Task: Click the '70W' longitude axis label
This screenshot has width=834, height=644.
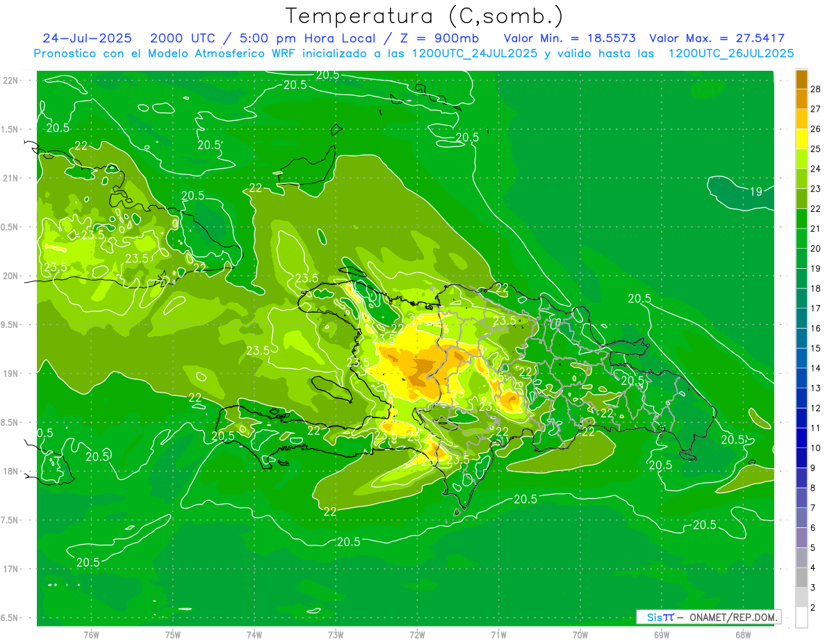Action: tap(580, 634)
